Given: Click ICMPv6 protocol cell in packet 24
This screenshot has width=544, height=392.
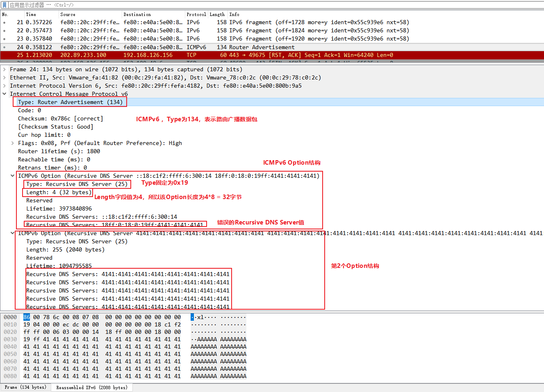Looking at the screenshot, I should click(196, 47).
